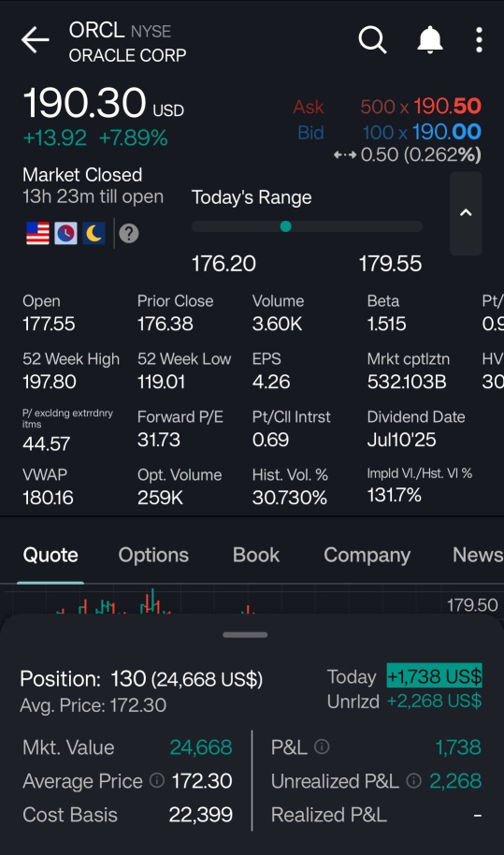Tap info icon next to Average Price
The width and height of the screenshot is (504, 855).
tap(157, 780)
